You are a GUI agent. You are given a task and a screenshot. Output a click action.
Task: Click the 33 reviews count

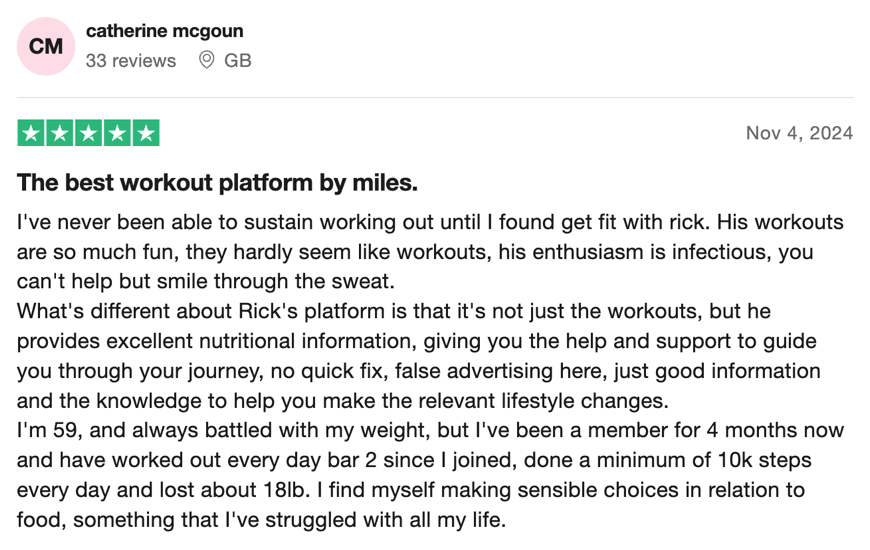point(130,60)
